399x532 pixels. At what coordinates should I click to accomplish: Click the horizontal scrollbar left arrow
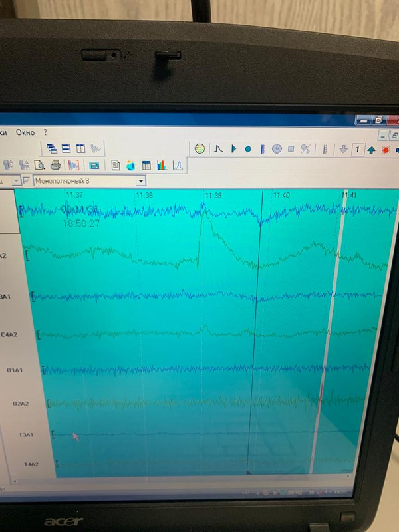pos(15,481)
